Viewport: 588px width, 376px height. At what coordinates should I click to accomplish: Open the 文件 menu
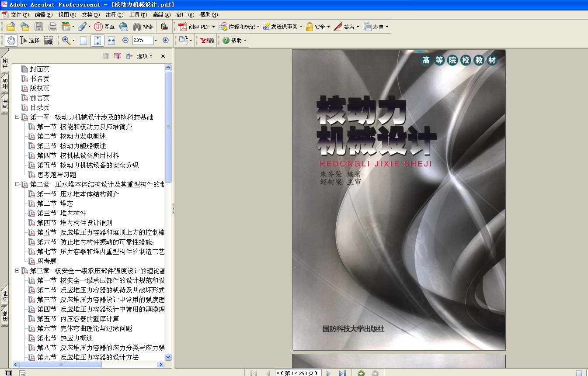[x=19, y=14]
